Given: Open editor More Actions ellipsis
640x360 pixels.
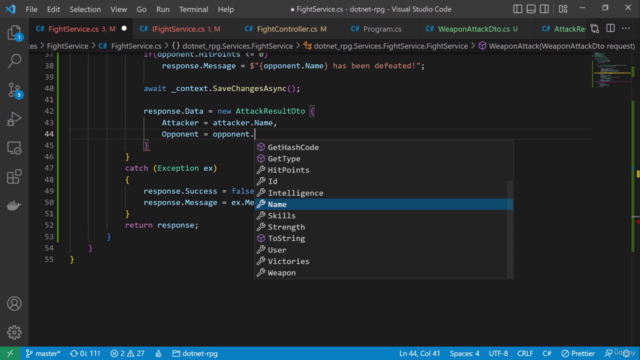Looking at the screenshot, I should 626,29.
